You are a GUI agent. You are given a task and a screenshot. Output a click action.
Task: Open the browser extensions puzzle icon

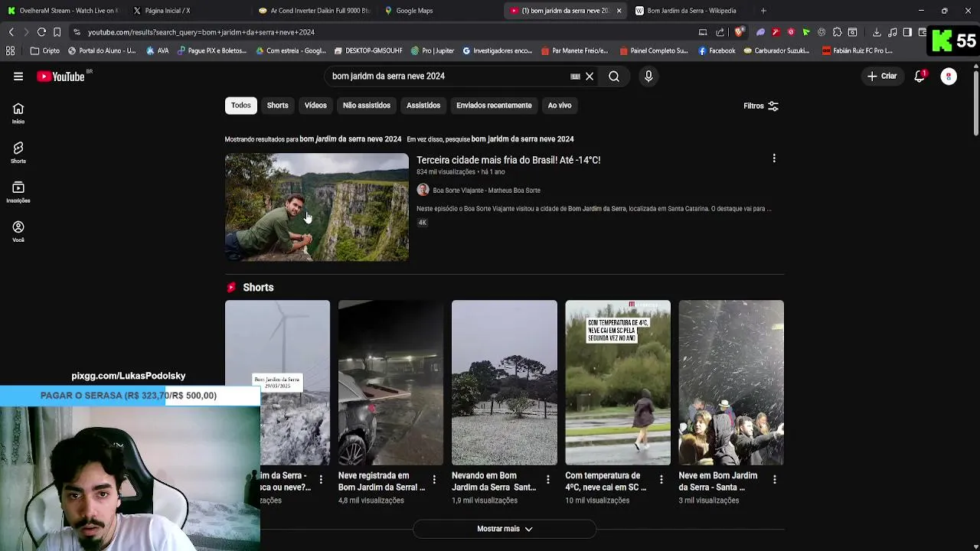pos(837,32)
